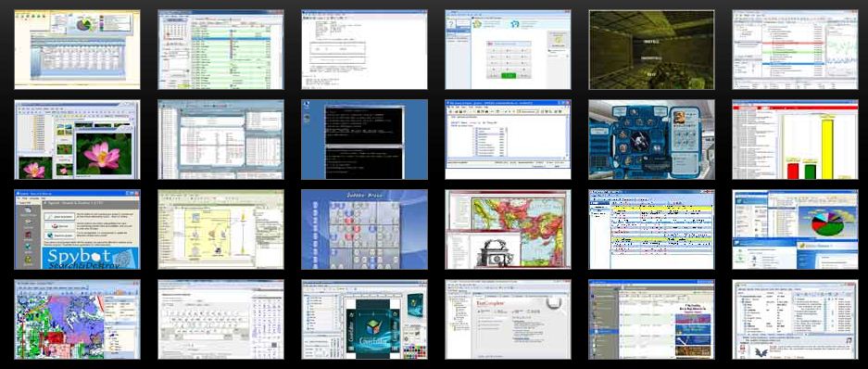Select the blue sci-fi game interface thumbnail

651,140
